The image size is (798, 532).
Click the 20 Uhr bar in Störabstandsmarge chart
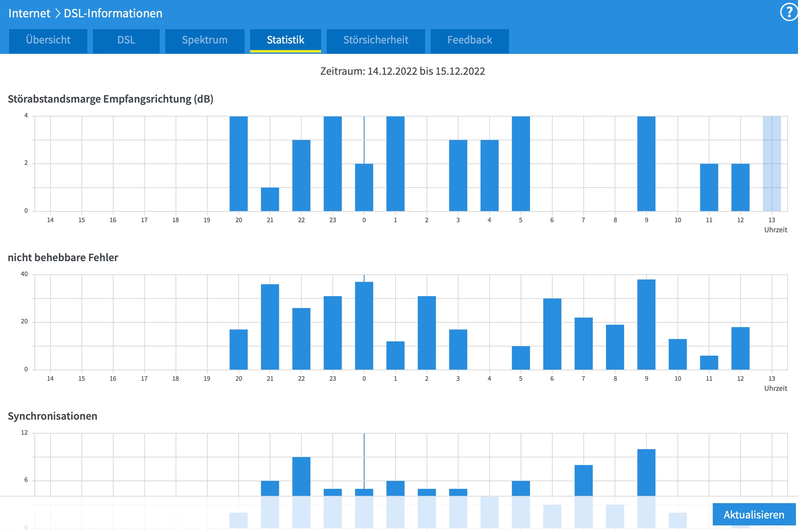coord(239,163)
